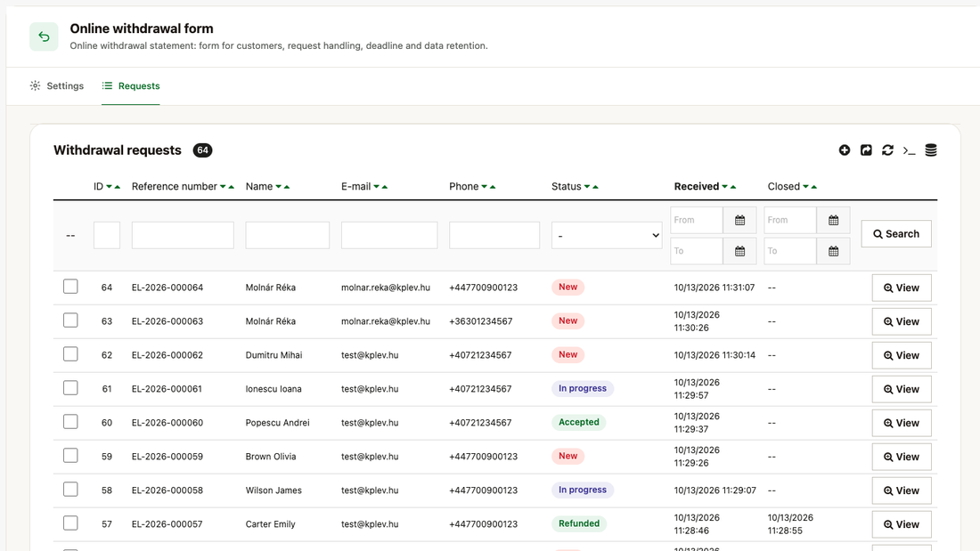View Brown Olivia's request
The width and height of the screenshot is (980, 551).
coord(902,457)
